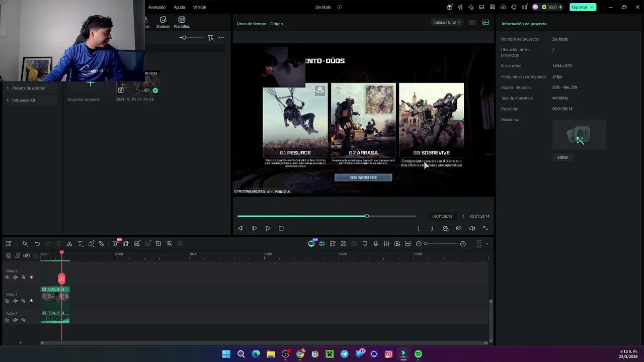The image size is (644, 362).
Task: Open the Avanzado menu
Action: point(156,7)
